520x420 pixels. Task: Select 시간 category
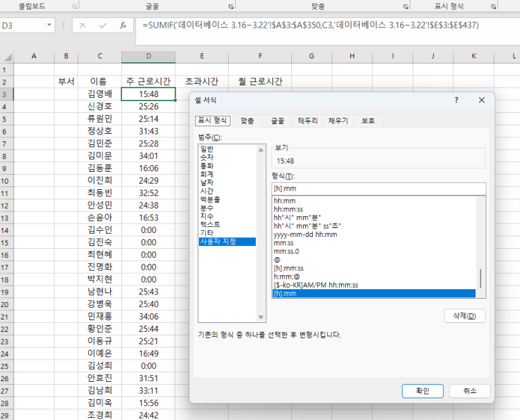pos(227,191)
